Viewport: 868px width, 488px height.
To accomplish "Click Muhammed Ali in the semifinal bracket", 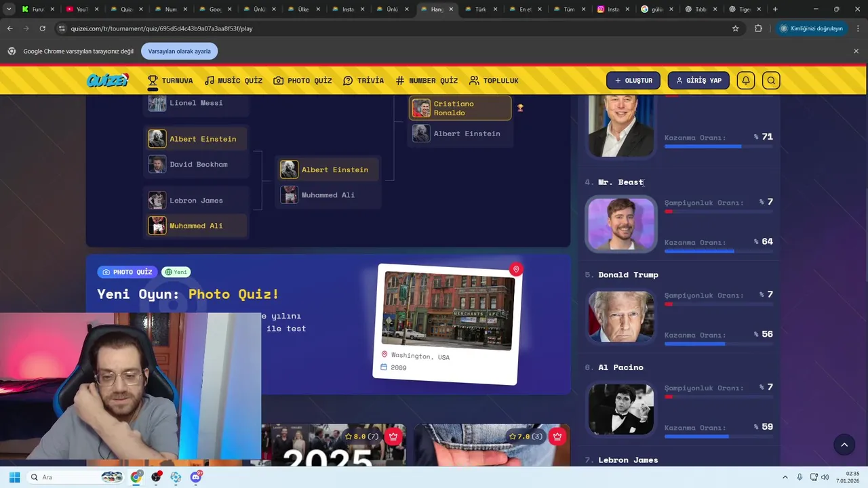I will (328, 195).
